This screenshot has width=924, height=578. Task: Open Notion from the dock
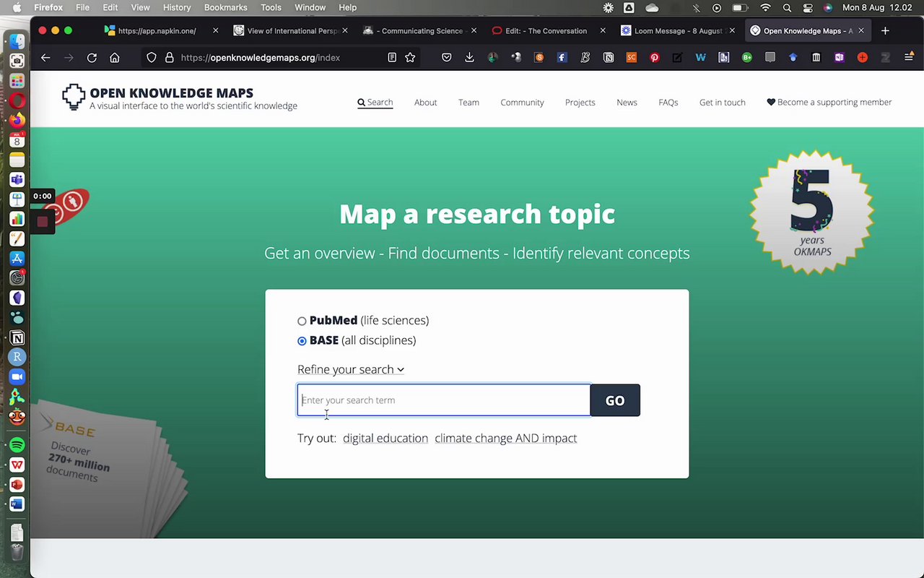17,338
